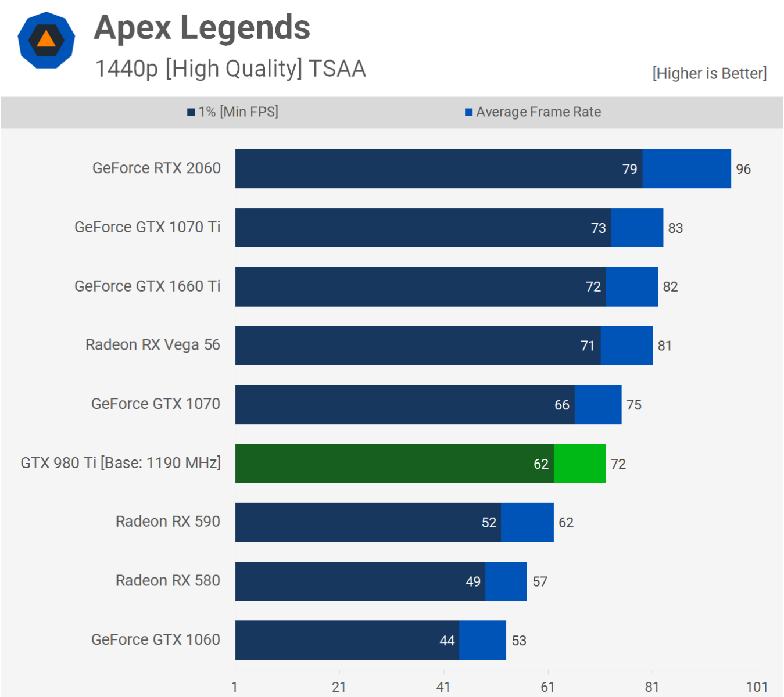784x697 pixels.
Task: Click the "72" average value beside the GTX 980 Ti bar
Action: coord(618,464)
